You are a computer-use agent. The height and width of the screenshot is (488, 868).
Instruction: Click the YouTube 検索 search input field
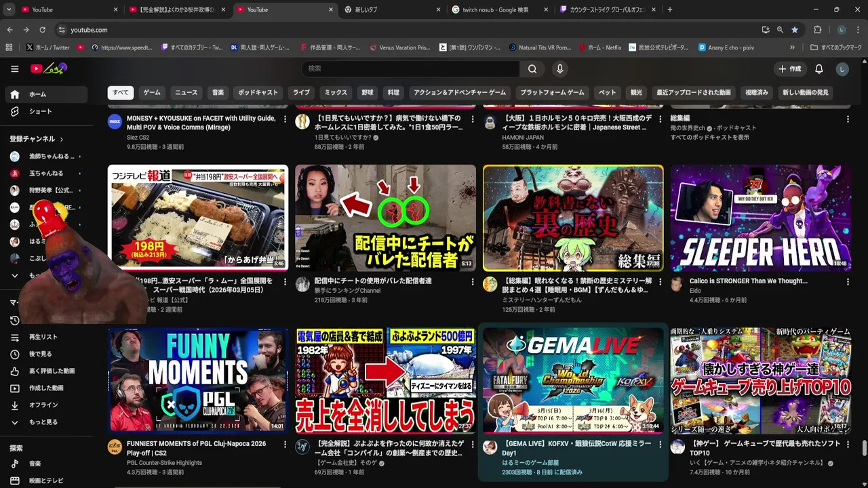coord(410,68)
